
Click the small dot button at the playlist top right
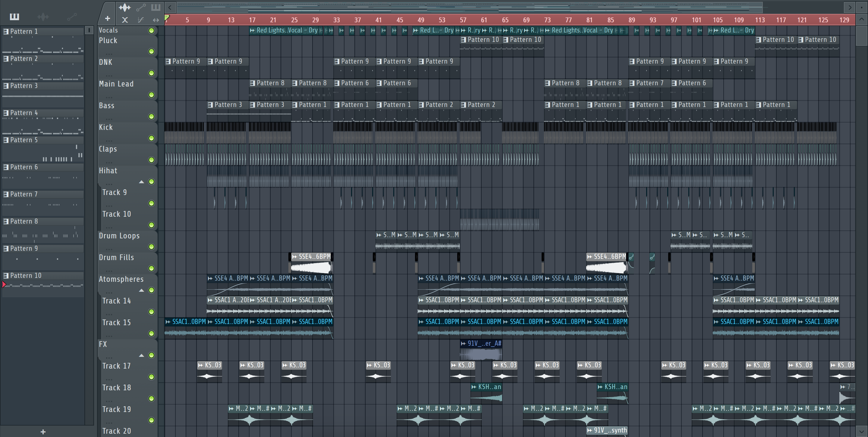pyautogui.click(x=862, y=7)
